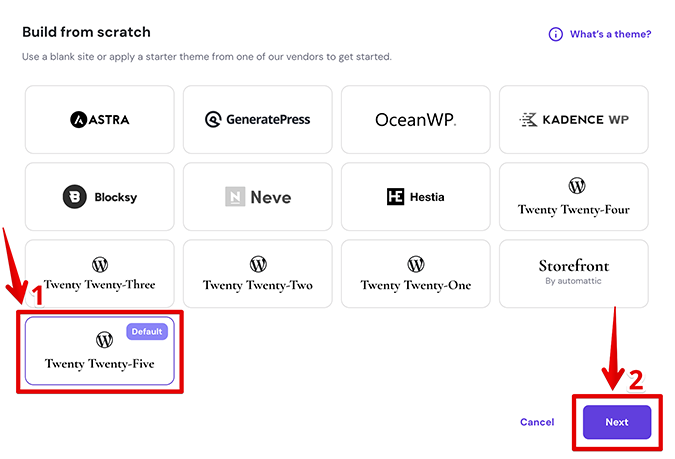
Task: Click WordPress logo on Twenty Twenty-Five card
Action: coord(104,340)
